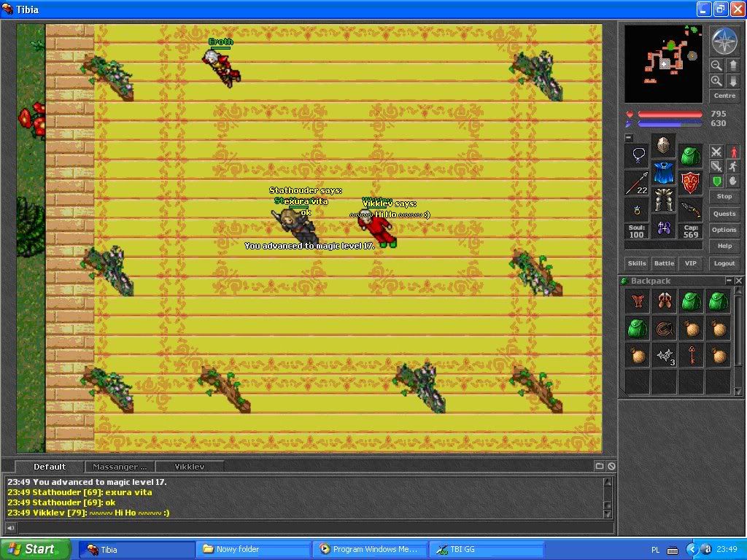The image size is (747, 560).
Task: Select the amulet necklace equipment slot
Action: tap(638, 155)
